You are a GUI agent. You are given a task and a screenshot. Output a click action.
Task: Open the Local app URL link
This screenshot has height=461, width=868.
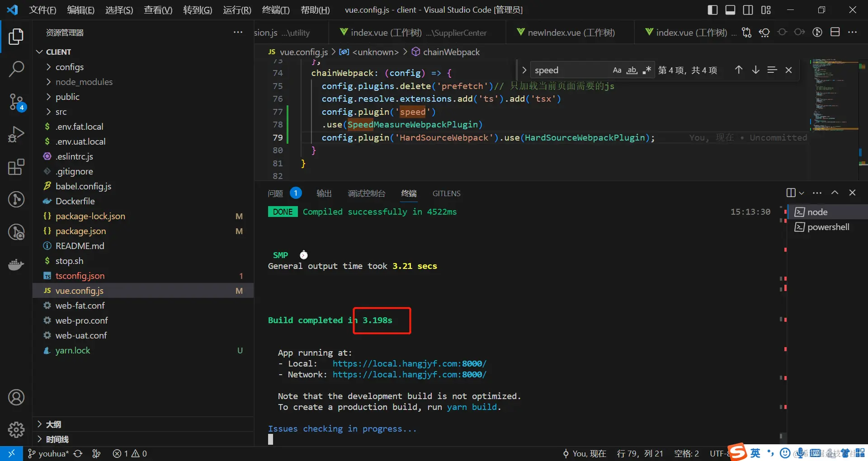[x=410, y=363]
